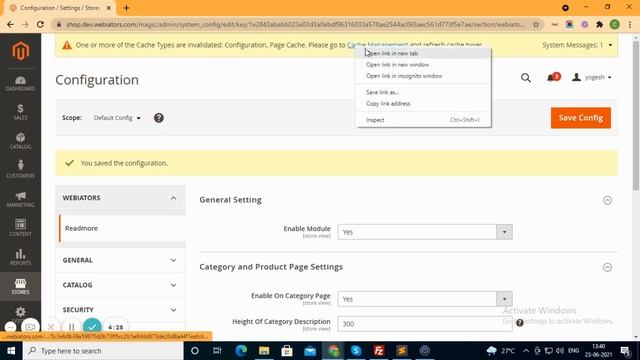Click the admin search magnifier icon
640x360 pixels.
click(x=526, y=78)
